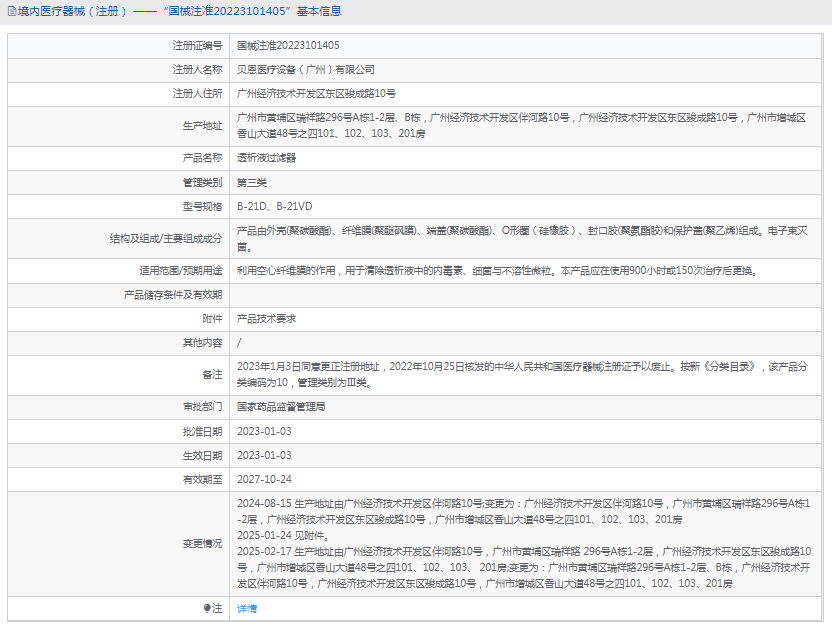This screenshot has width=832, height=625.
Task: Click the 审批部门 label
Action: point(202,407)
